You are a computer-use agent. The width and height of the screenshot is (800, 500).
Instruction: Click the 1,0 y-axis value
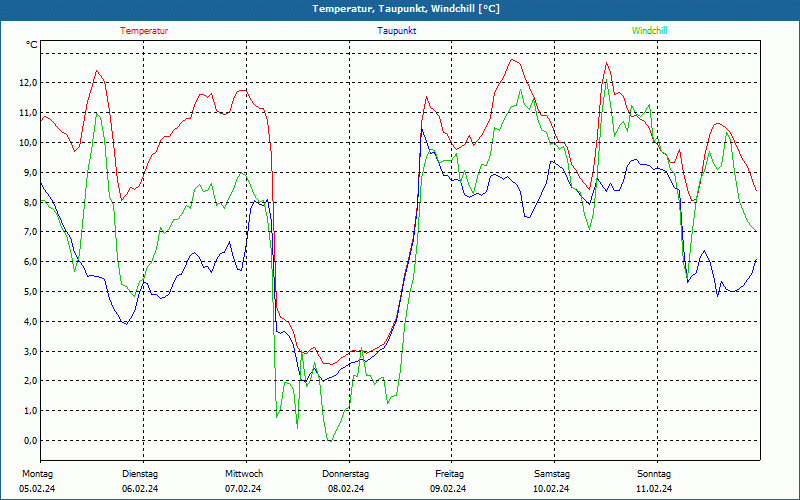[31, 411]
